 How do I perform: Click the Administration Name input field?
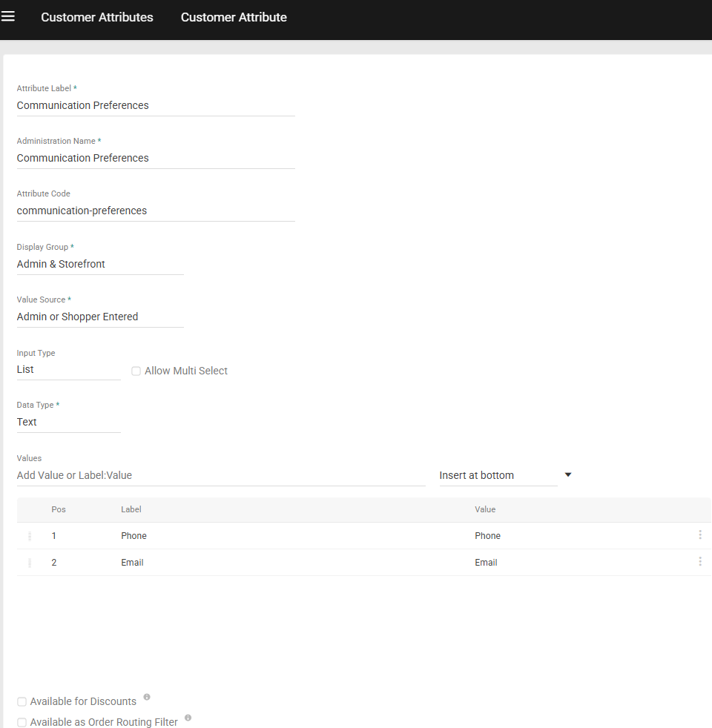pyautogui.click(x=156, y=158)
